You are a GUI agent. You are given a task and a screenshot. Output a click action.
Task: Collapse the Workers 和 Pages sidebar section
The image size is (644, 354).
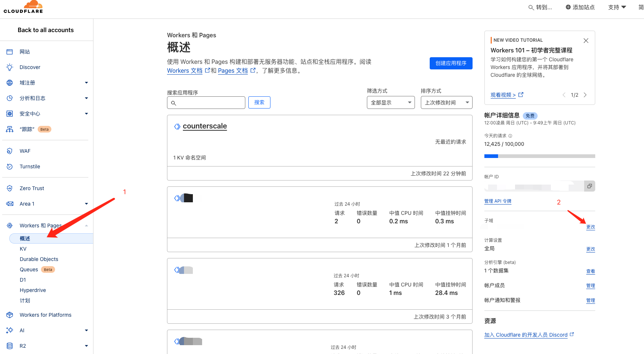tap(86, 226)
